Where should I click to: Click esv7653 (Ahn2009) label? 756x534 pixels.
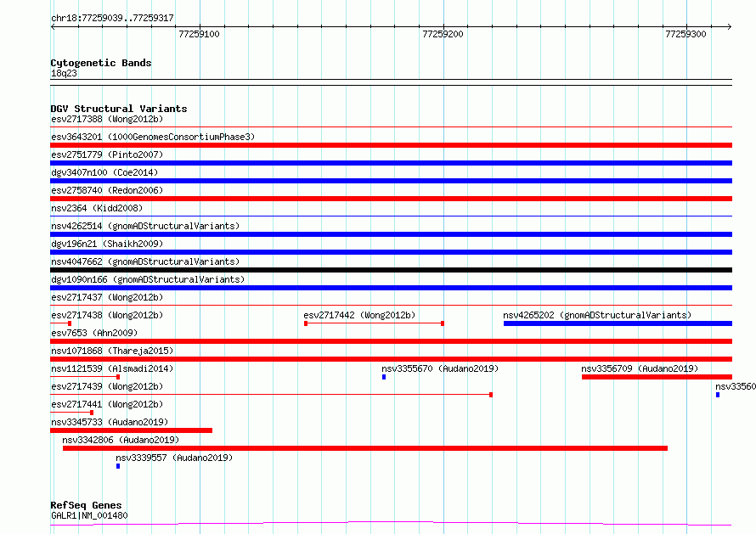(94, 333)
